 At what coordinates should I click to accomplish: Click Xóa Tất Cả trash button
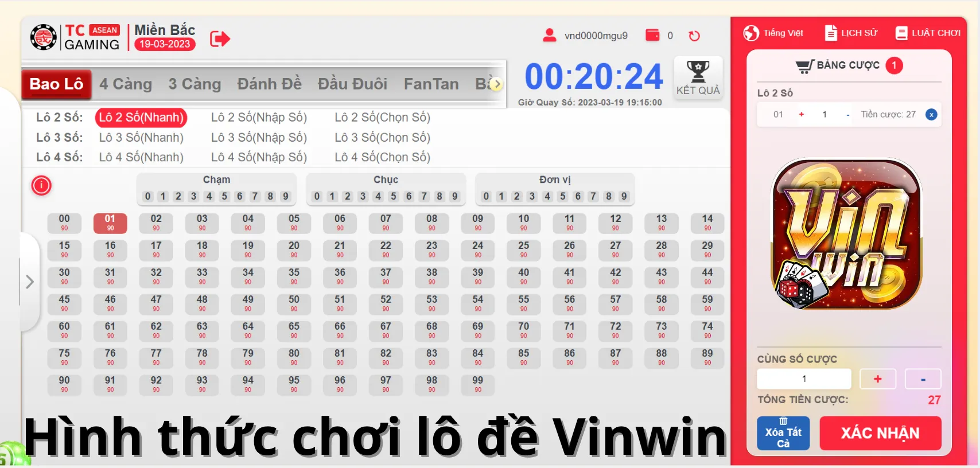783,433
